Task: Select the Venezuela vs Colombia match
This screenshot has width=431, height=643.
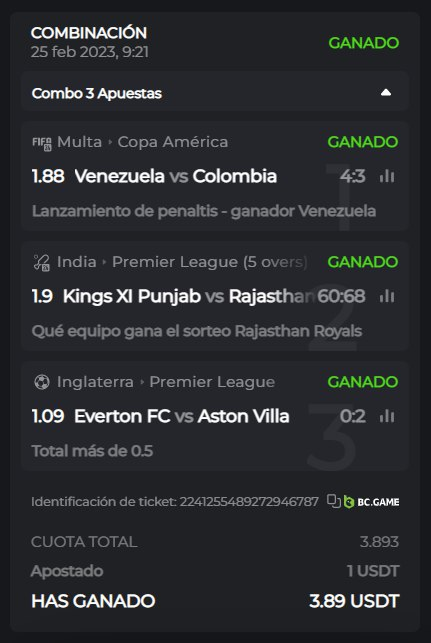Action: [x=176, y=176]
